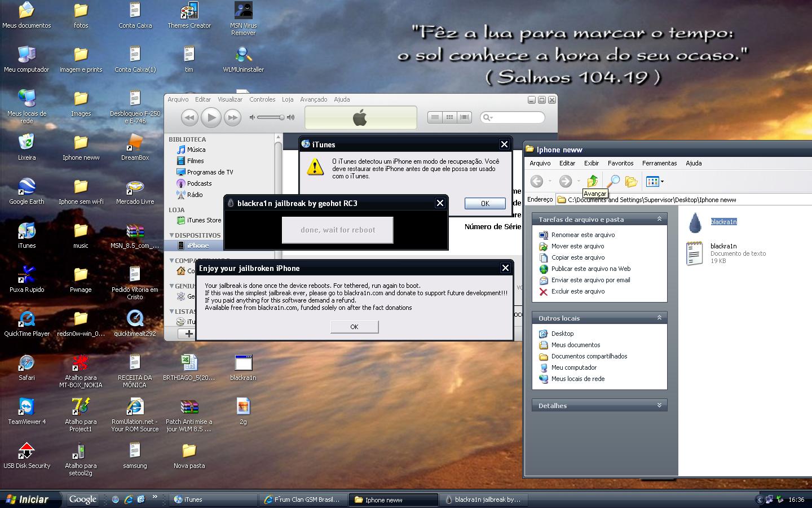The height and width of the screenshot is (508, 812).
Task: Open Documentos compartilhados link
Action: click(589, 356)
